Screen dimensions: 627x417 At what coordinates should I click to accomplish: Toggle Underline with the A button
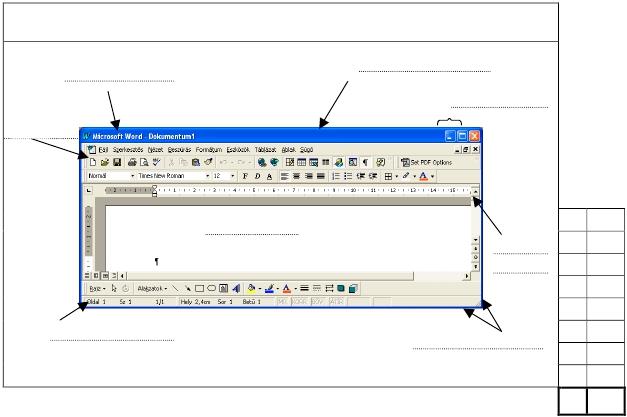(x=270, y=176)
